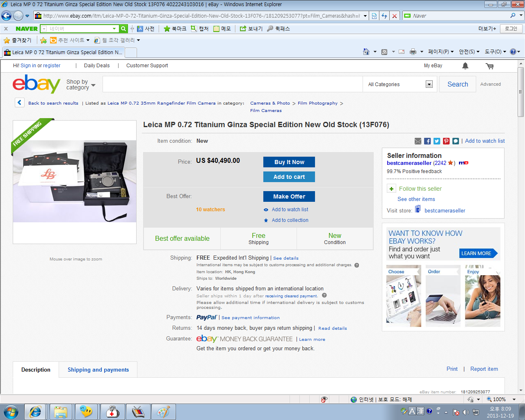Share listing on Twitter icon
The height and width of the screenshot is (420, 525).
(437, 141)
